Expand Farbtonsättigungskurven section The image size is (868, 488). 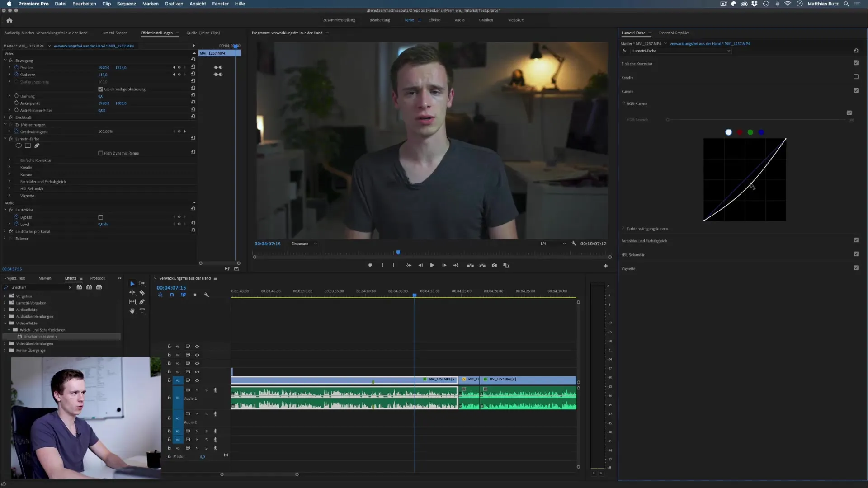click(623, 228)
